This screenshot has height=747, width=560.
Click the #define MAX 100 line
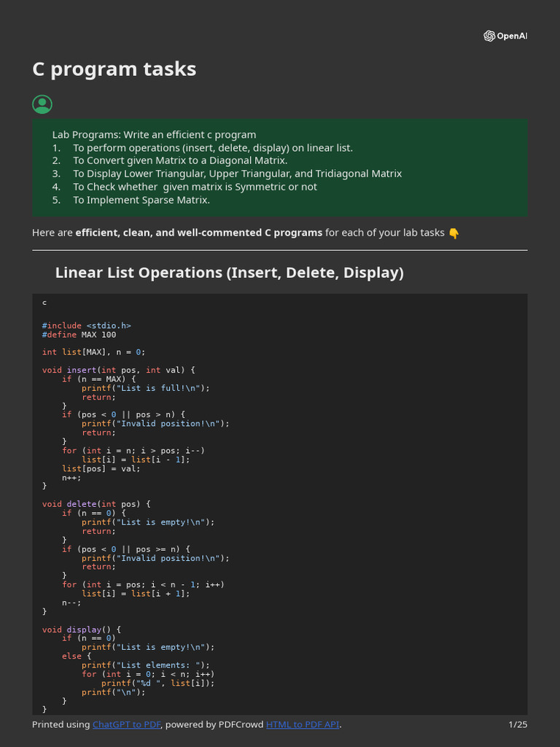(x=79, y=335)
